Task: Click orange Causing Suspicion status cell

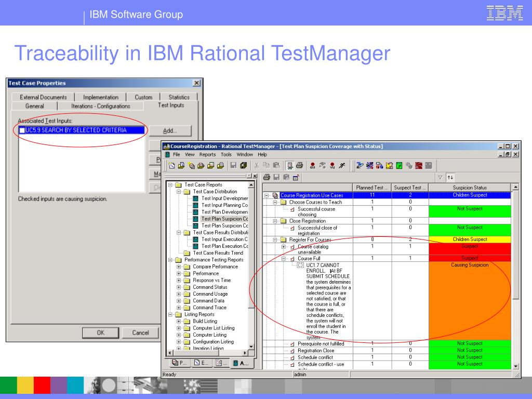Action: pos(470,300)
